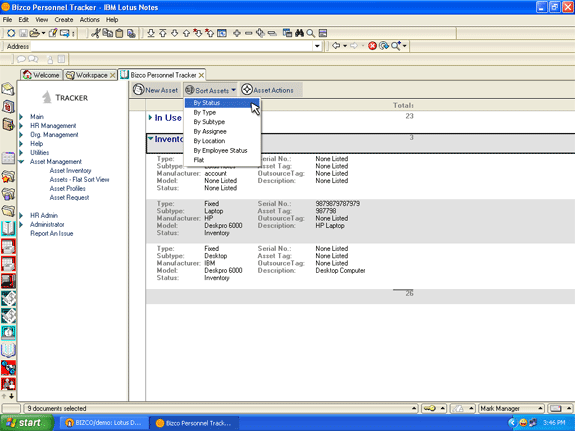Open the Create menu
Viewport: 575px width, 431px height.
64,19
